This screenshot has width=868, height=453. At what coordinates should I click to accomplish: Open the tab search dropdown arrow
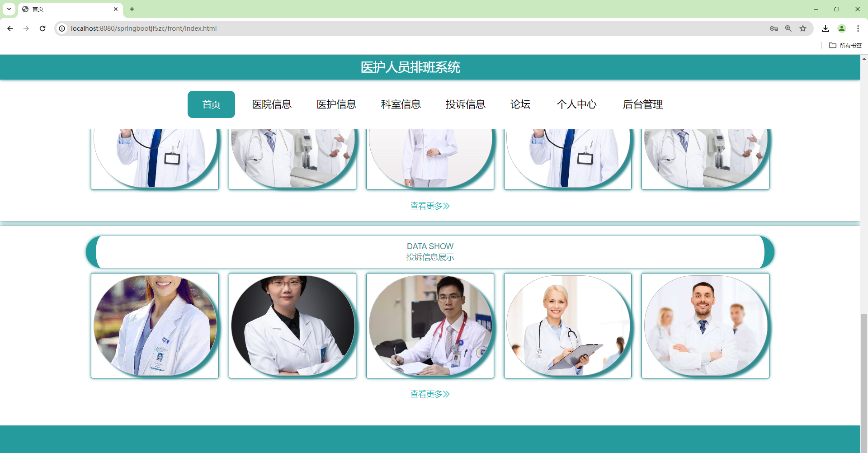[9, 9]
